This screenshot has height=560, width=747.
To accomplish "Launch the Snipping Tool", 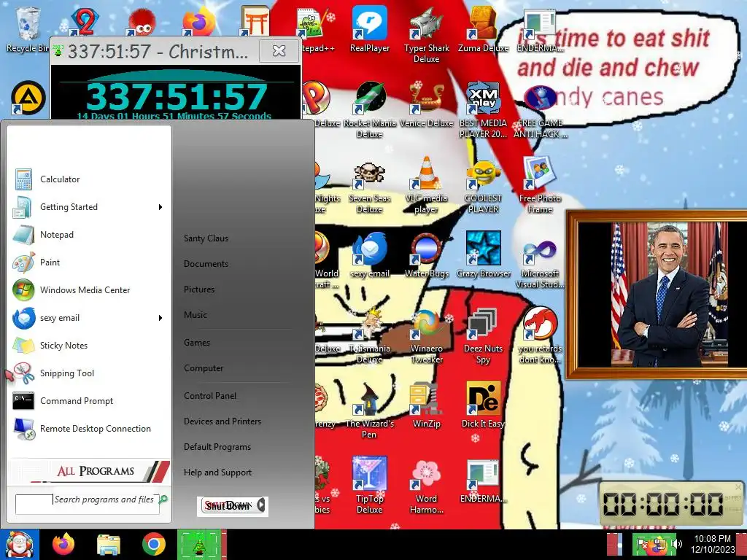I will click(88, 373).
